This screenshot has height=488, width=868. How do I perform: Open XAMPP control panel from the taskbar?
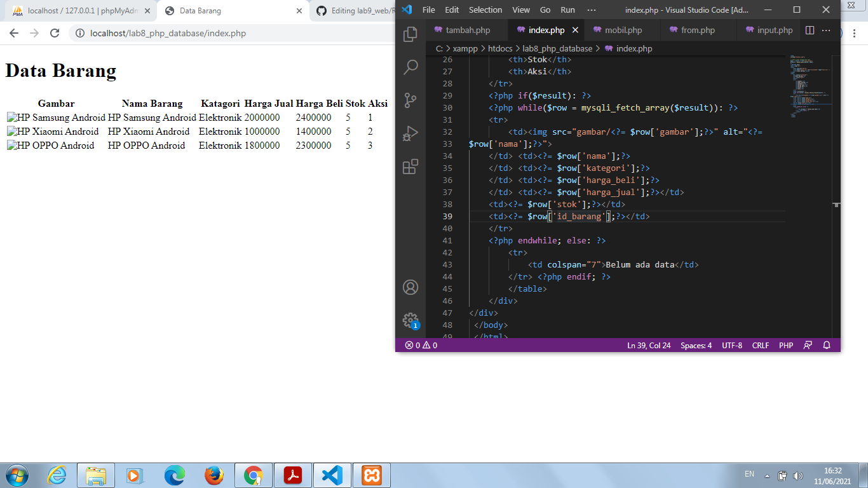point(372,475)
